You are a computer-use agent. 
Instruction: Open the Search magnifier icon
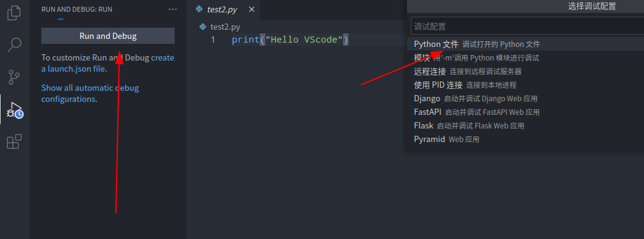(x=14, y=45)
